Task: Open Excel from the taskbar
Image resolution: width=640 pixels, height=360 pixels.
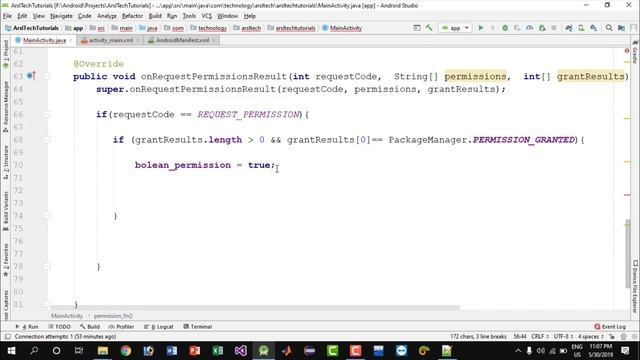Action: 218,351
